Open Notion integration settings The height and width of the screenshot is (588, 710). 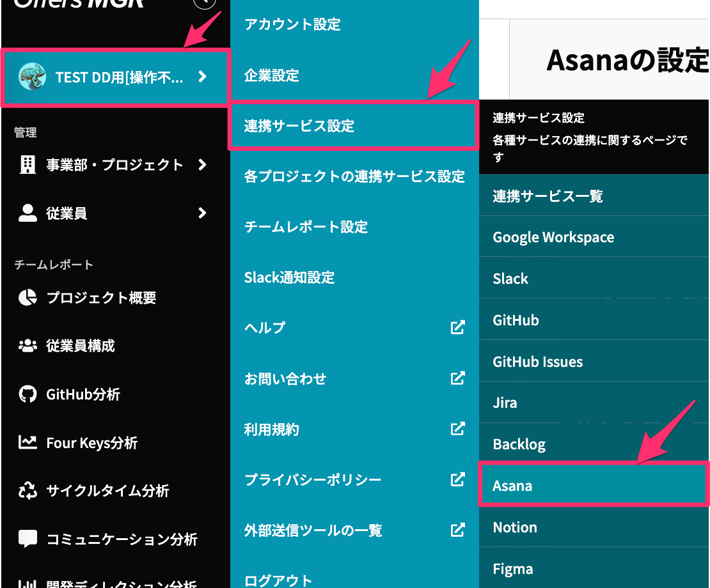pyautogui.click(x=594, y=527)
